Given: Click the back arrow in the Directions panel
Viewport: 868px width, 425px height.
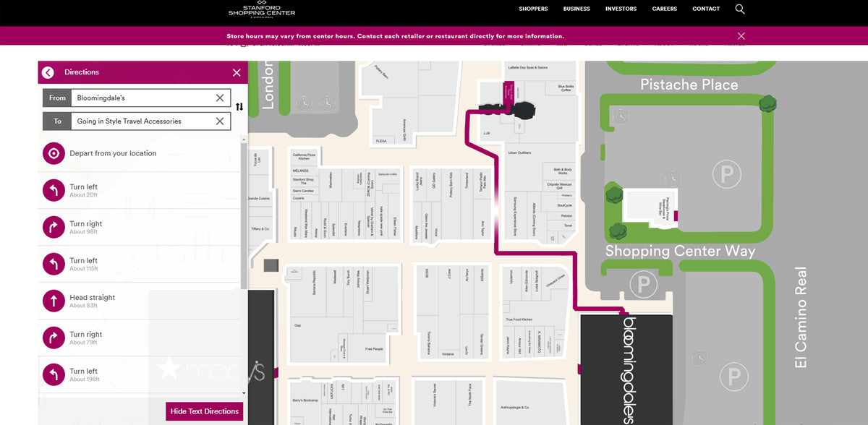Looking at the screenshot, I should pos(48,72).
